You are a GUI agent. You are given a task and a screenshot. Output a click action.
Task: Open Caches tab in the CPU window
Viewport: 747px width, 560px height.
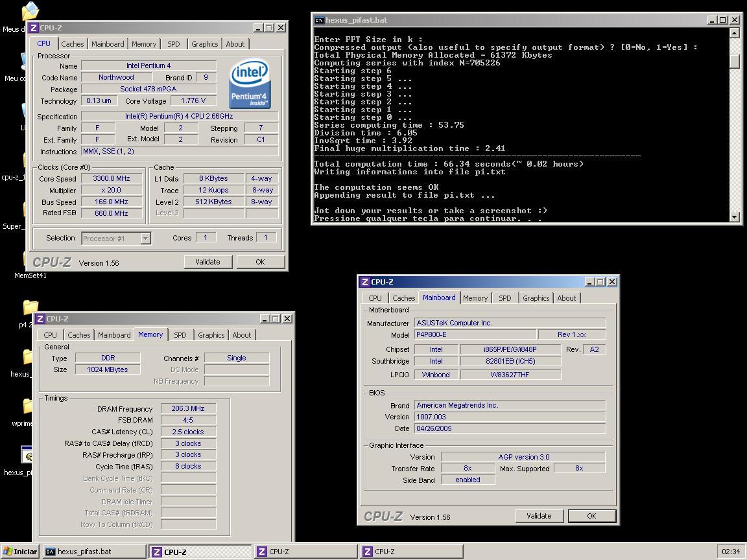click(73, 44)
